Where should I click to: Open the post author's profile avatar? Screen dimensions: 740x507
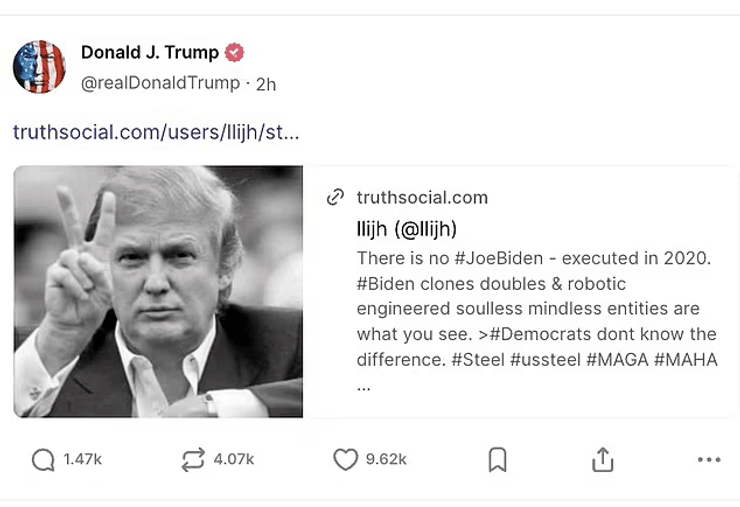39,67
